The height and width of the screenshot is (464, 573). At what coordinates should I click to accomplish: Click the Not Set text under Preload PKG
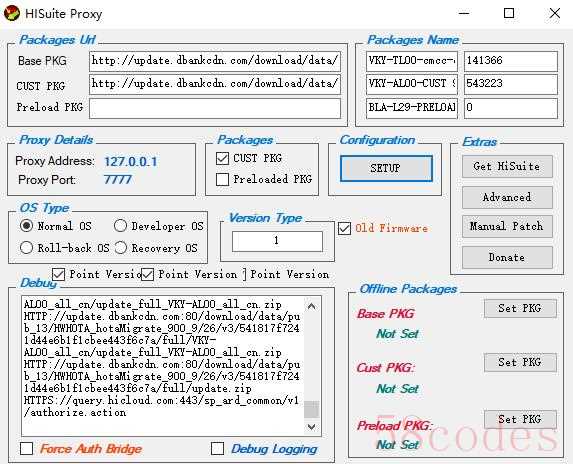click(x=397, y=445)
